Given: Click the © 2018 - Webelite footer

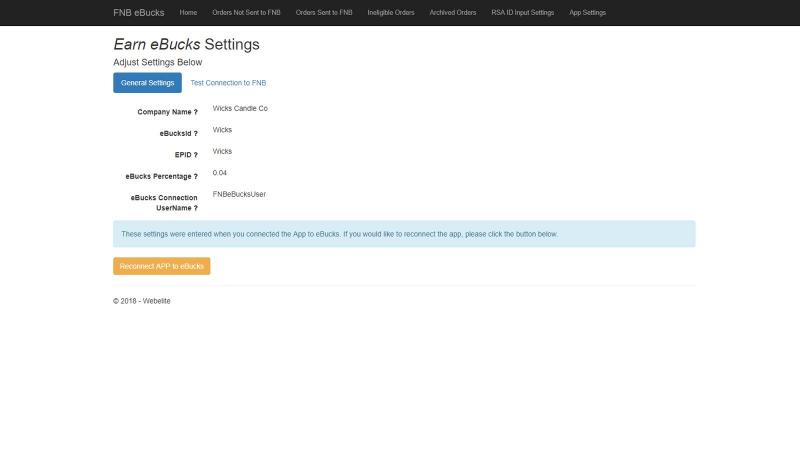Looking at the screenshot, I should tap(142, 301).
